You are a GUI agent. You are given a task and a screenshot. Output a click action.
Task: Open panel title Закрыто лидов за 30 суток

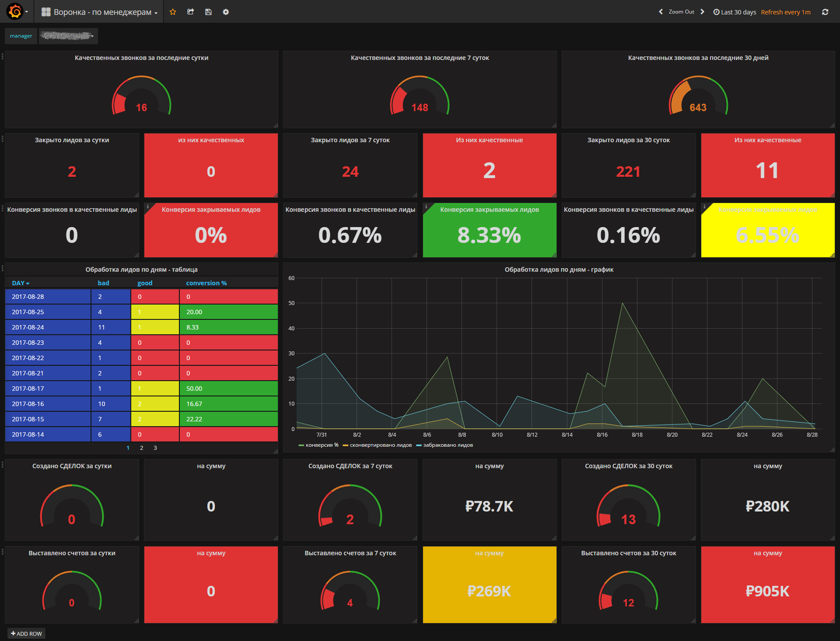[x=628, y=140]
